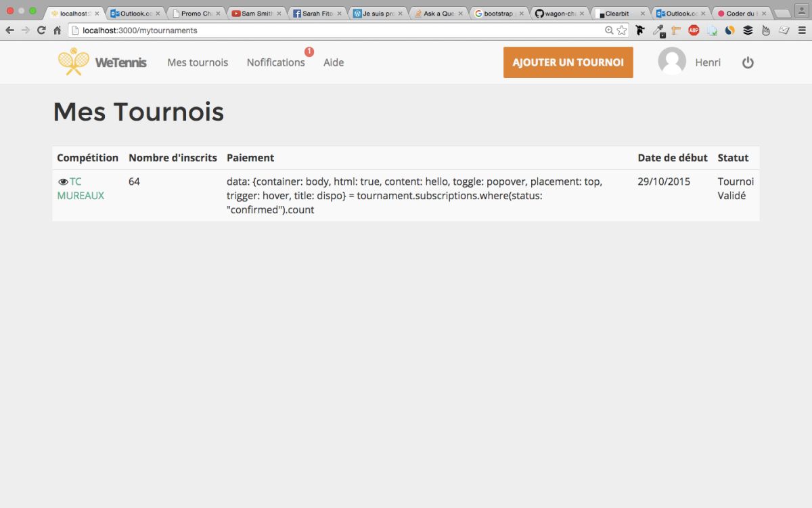Click the power logout icon
The image size is (812, 508).
tap(748, 62)
